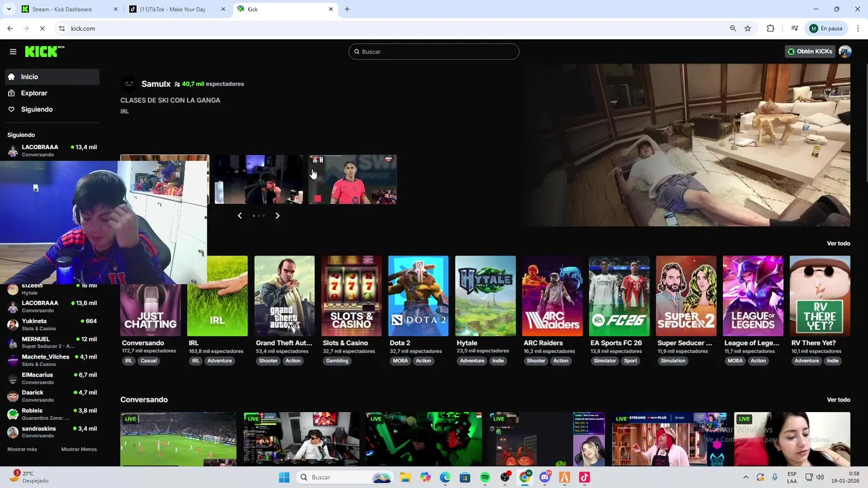Image resolution: width=868 pixels, height=488 pixels.
Task: Go to Inicio in sidebar
Action: [52, 77]
